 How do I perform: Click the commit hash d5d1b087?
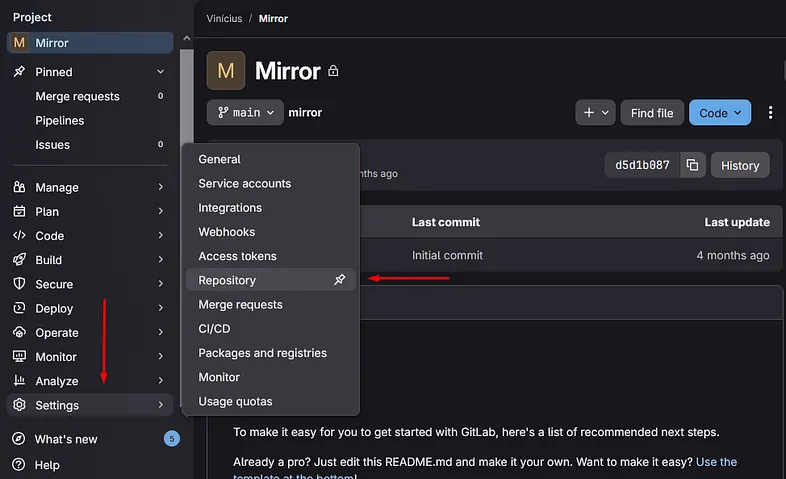coord(642,165)
